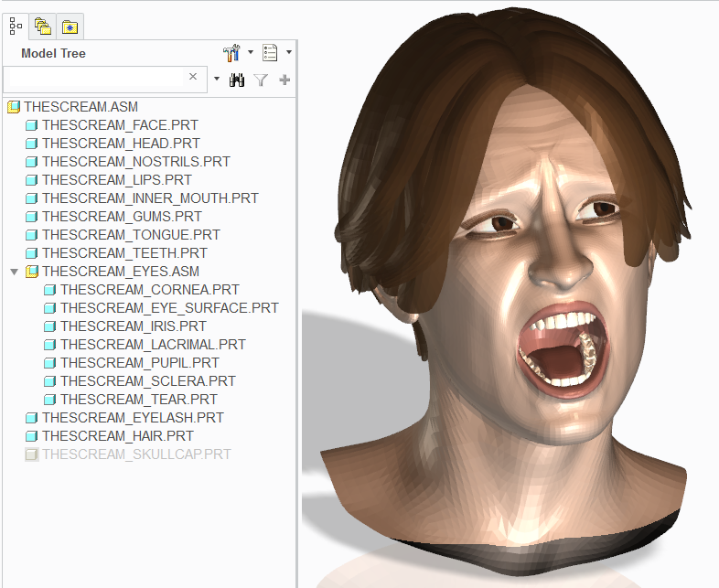Select THESCREAM_LACRIMAL.PRT part

point(153,345)
